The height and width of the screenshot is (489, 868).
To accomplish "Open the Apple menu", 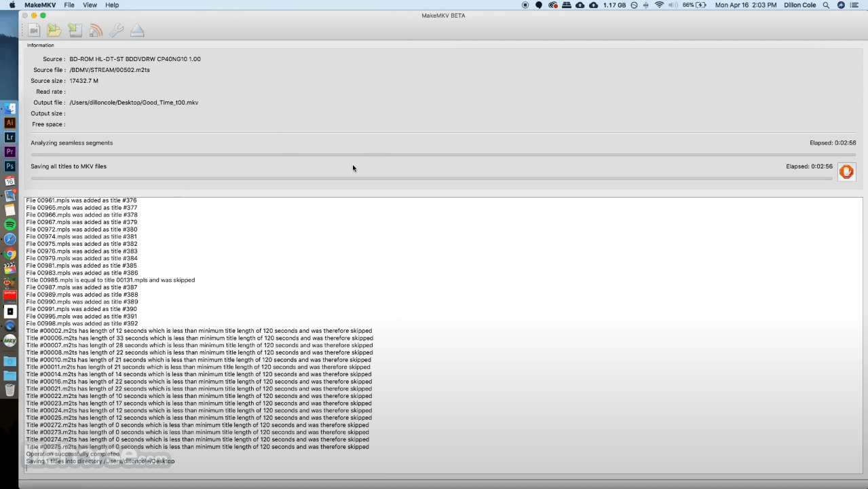I will (x=12, y=5).
